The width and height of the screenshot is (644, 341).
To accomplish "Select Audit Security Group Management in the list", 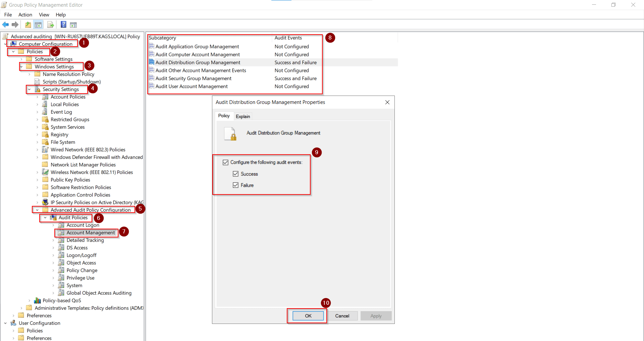I will 193,78.
